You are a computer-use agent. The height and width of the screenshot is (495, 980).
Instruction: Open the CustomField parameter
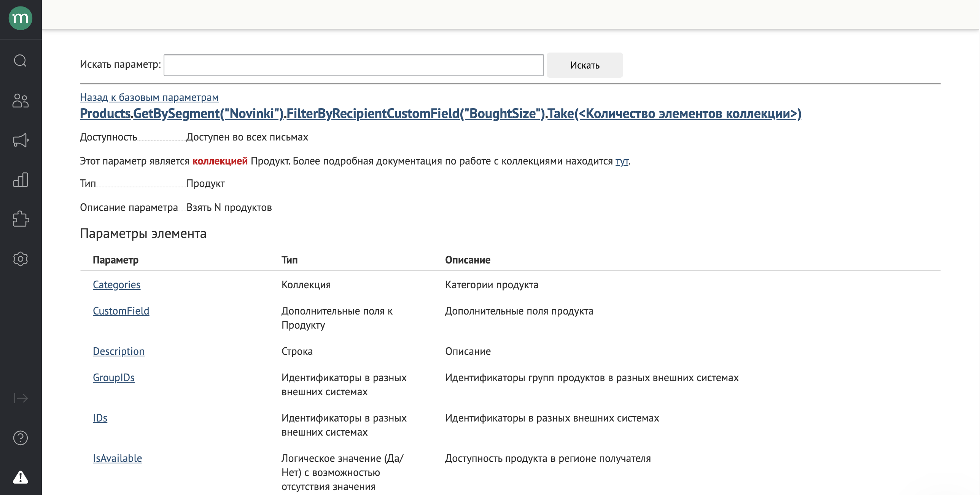[121, 311]
